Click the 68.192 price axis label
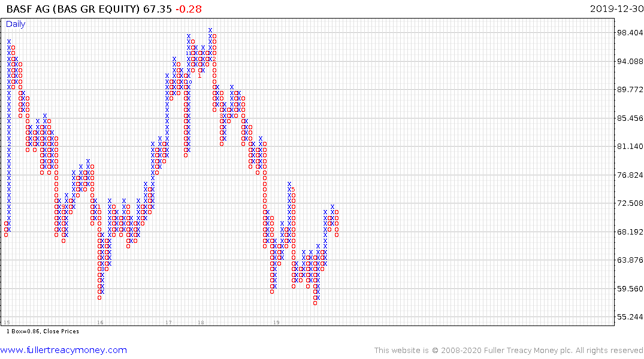Screen dimensions: 644x359 (630, 232)
